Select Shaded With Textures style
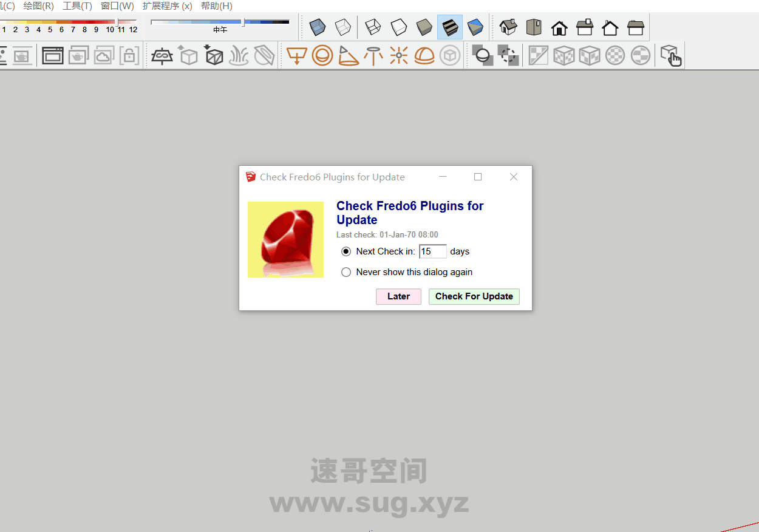The height and width of the screenshot is (532, 759). [450, 27]
